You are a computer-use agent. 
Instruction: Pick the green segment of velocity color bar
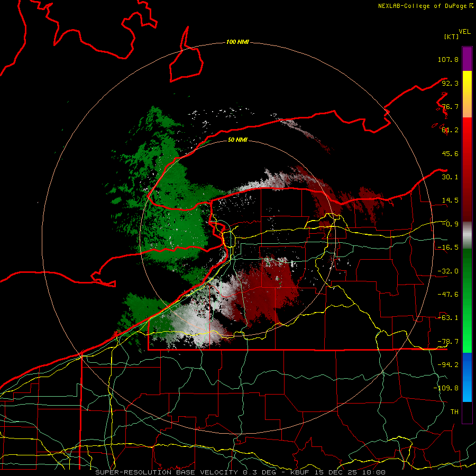click(467, 300)
